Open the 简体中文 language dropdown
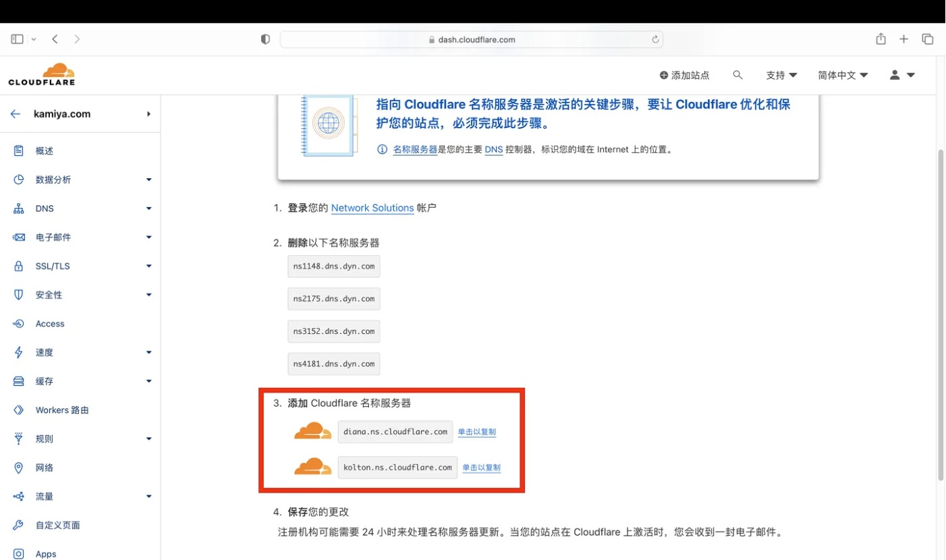The image size is (946, 560). pyautogui.click(x=843, y=75)
